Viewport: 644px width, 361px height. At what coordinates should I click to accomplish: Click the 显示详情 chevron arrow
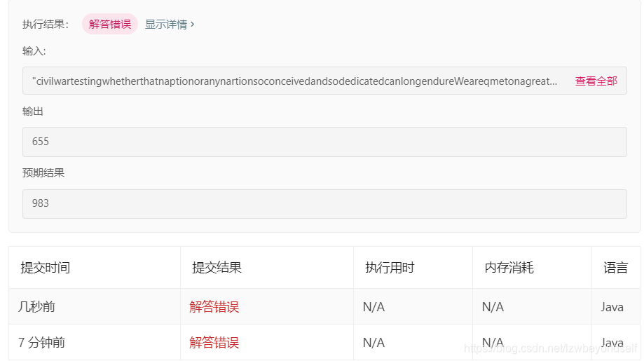pyautogui.click(x=192, y=25)
